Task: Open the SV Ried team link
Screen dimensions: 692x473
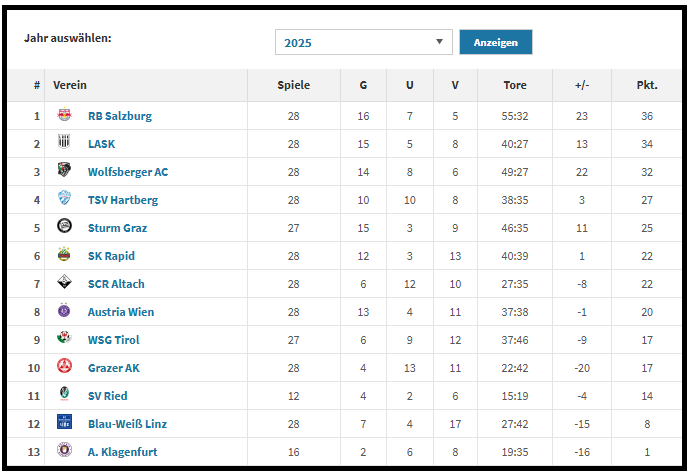Action: [x=107, y=396]
